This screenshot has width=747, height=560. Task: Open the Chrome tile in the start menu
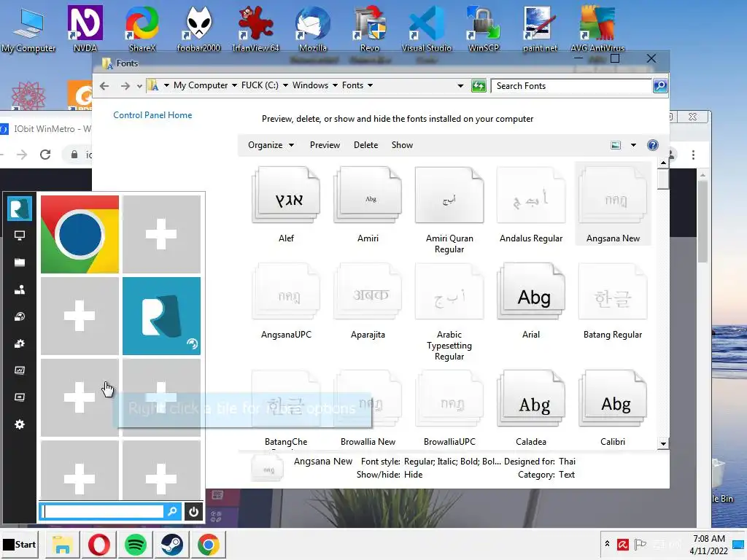80,234
